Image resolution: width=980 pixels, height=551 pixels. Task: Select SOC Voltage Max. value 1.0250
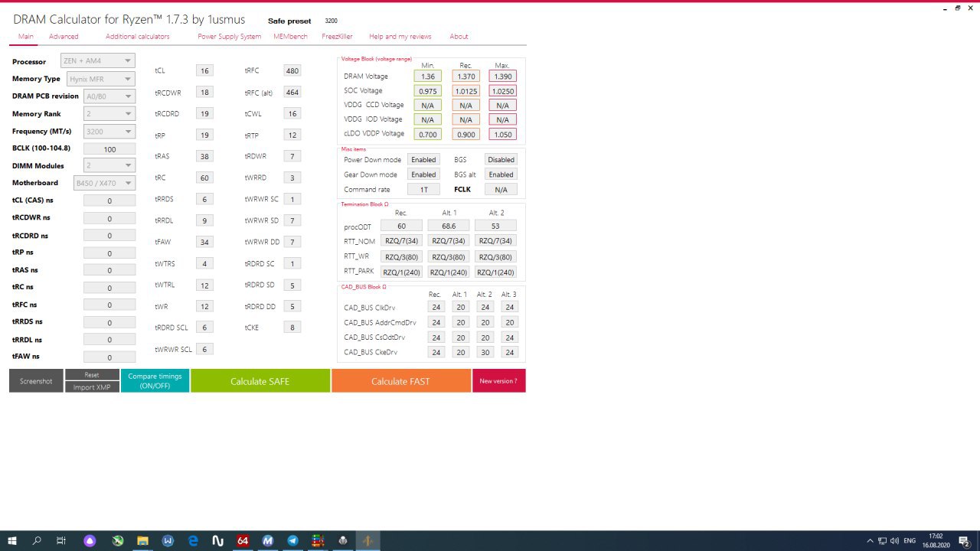502,91
